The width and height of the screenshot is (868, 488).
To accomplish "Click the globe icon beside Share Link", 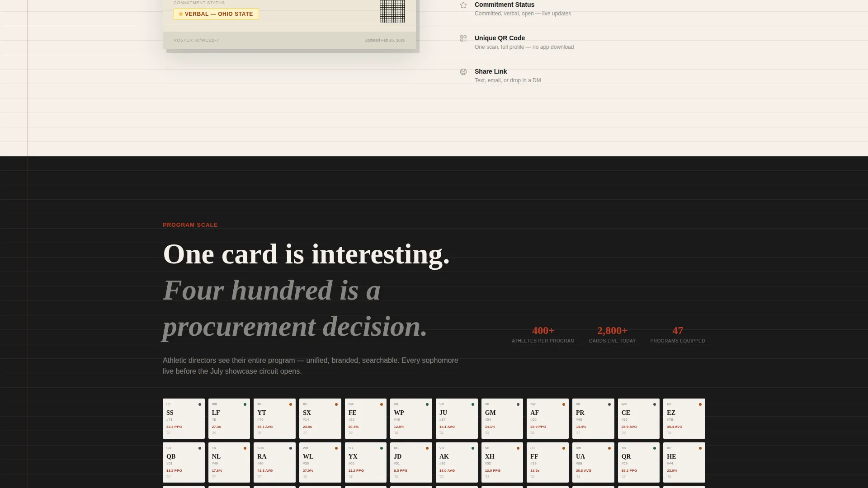I will [463, 72].
